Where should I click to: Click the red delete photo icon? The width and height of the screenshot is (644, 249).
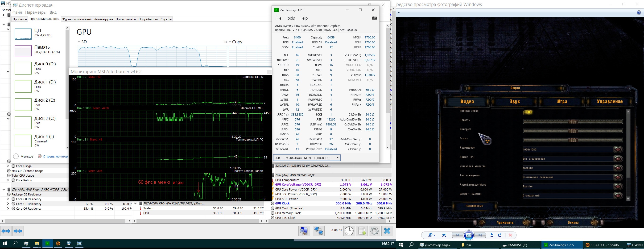click(x=511, y=235)
